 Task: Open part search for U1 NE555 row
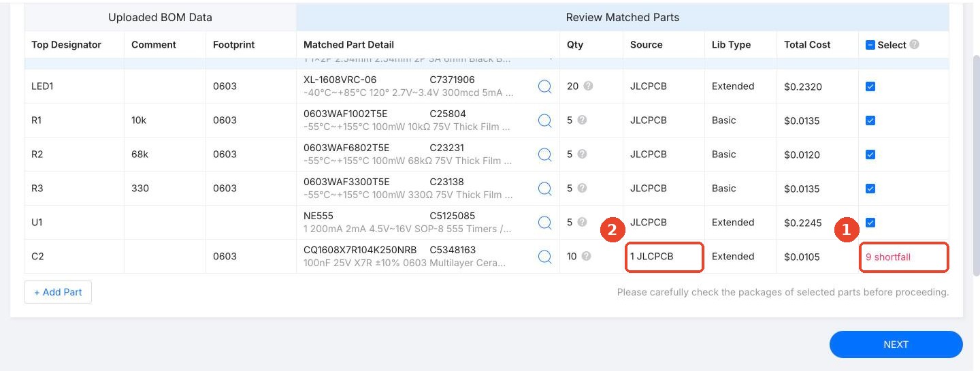click(544, 223)
